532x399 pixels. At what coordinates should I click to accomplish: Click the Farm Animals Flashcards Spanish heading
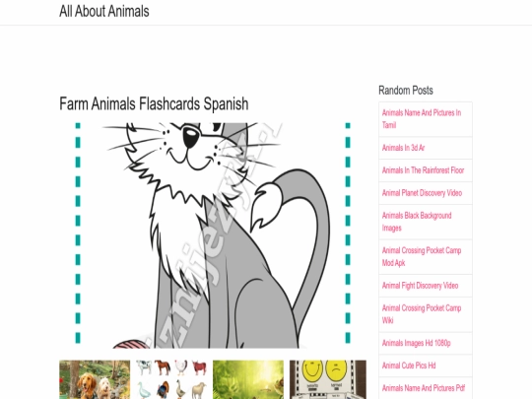click(x=154, y=103)
